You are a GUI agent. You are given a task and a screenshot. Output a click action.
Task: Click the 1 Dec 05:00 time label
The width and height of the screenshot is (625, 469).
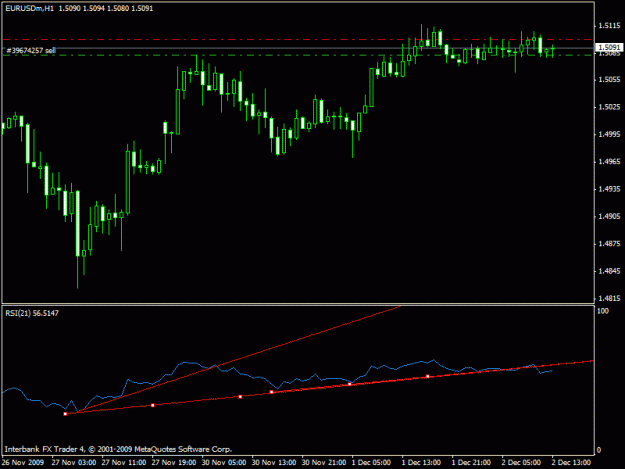pyautogui.click(x=371, y=462)
